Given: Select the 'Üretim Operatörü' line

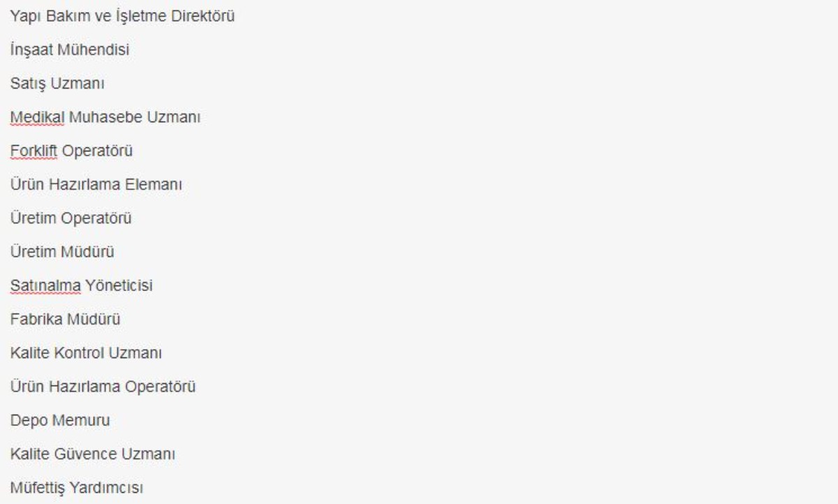Looking at the screenshot, I should tap(71, 218).
